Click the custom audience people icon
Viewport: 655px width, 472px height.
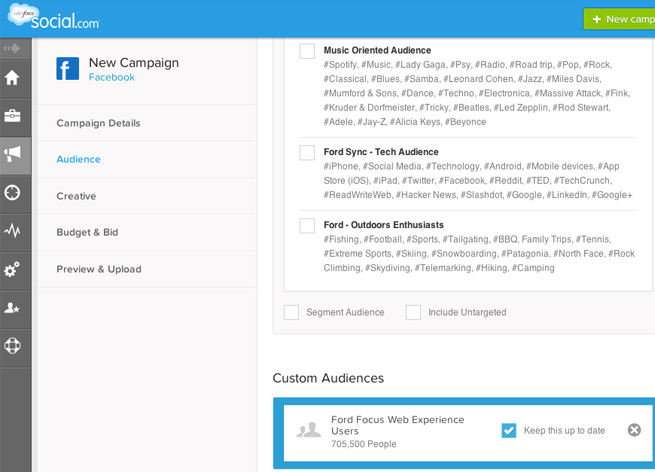309,430
